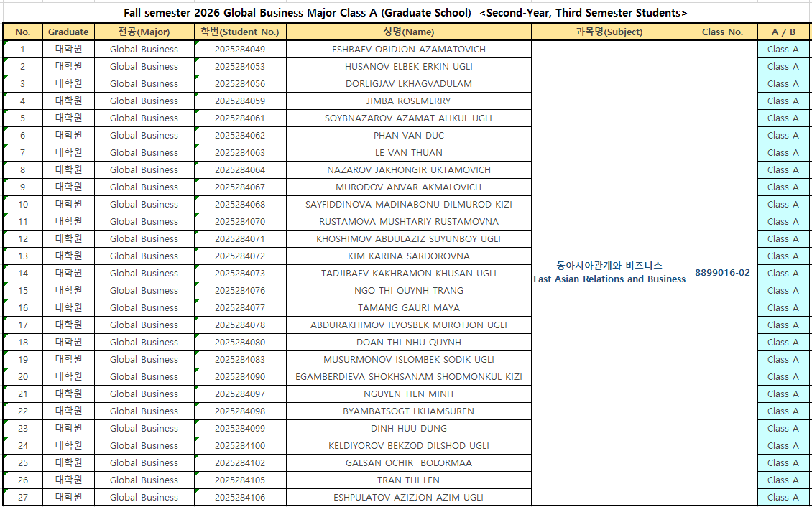Select the name LE VAN THUAN
Image resolution: width=812 pixels, height=507 pixels.
[409, 153]
